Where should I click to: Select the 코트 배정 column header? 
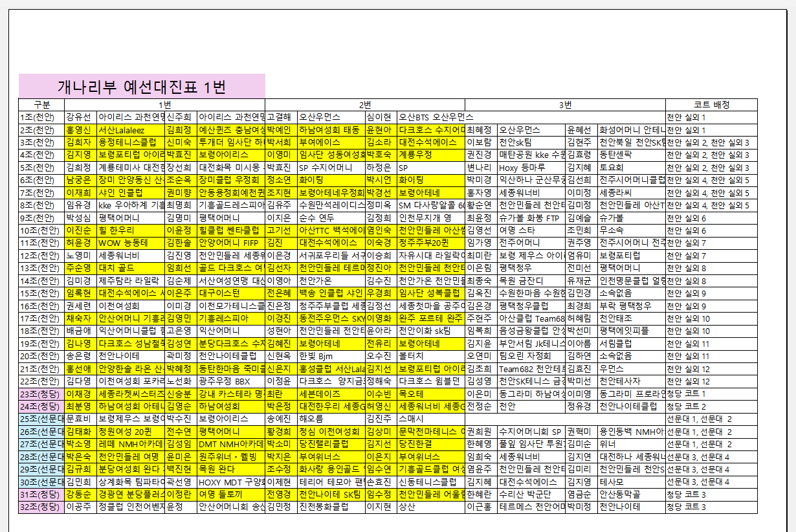click(x=711, y=105)
